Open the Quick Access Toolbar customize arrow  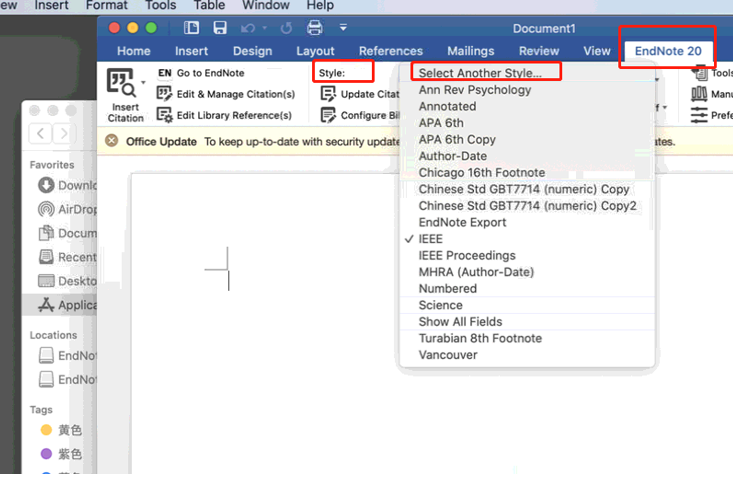(x=343, y=28)
